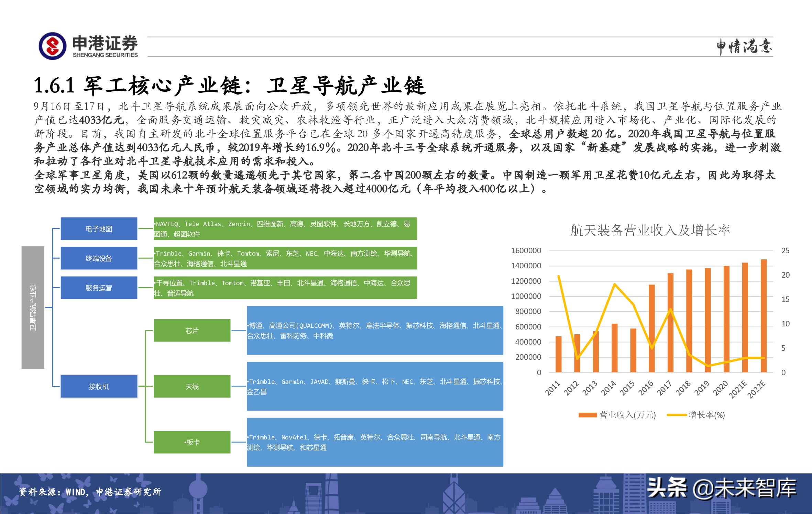Select the 接收机 blue box
812x514 pixels.
click(99, 387)
